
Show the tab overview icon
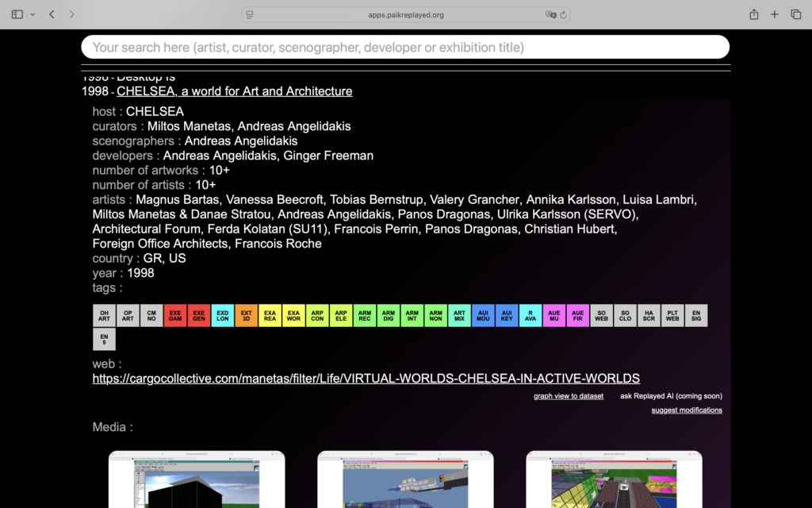(796, 14)
